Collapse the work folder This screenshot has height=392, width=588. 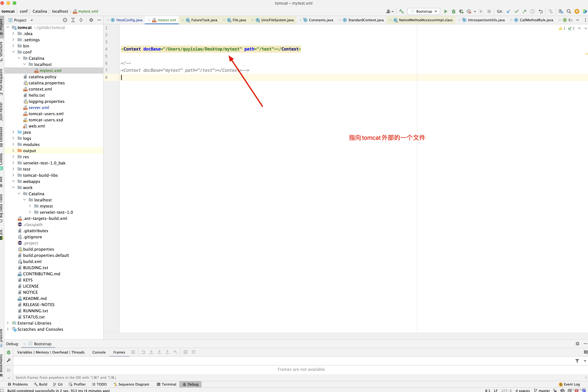(x=13, y=188)
